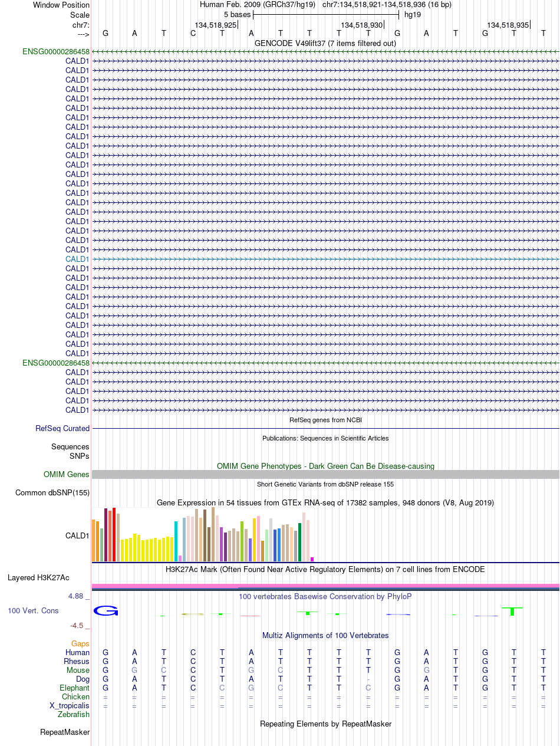Select the Chicken alignment row label
560x746 pixels.
point(76,697)
